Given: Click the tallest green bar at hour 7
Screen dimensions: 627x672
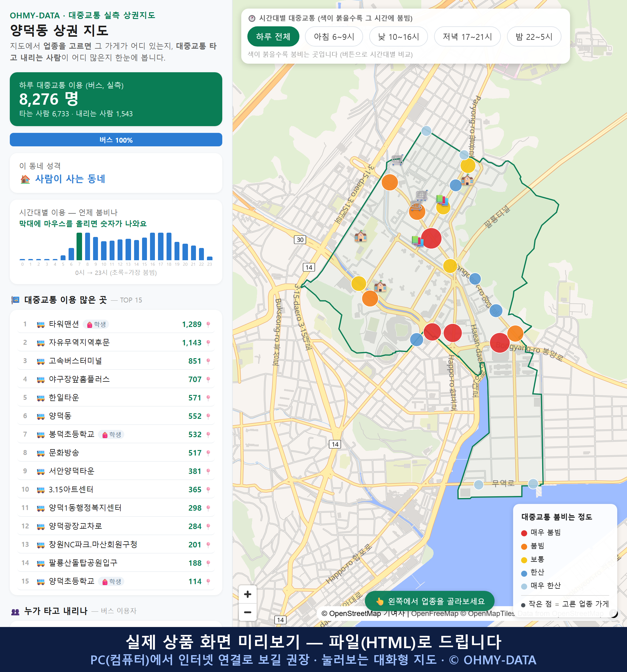Looking at the screenshot, I should pyautogui.click(x=79, y=246).
